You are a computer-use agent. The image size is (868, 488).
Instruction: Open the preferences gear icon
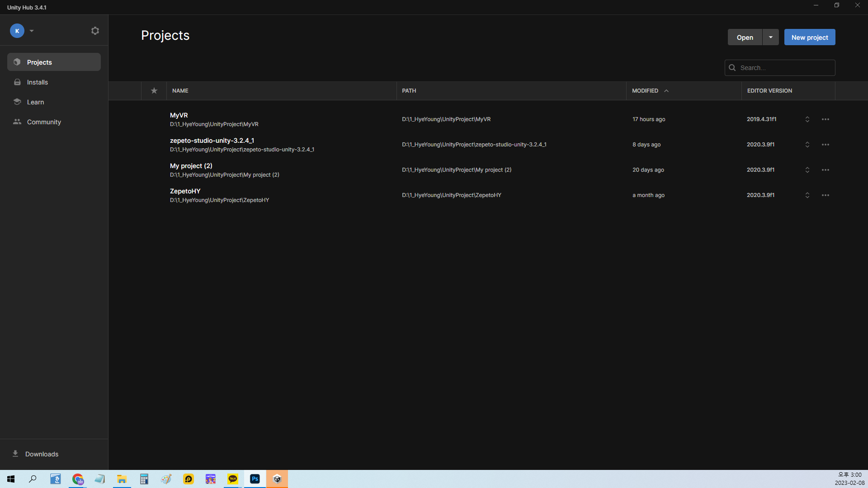click(95, 31)
